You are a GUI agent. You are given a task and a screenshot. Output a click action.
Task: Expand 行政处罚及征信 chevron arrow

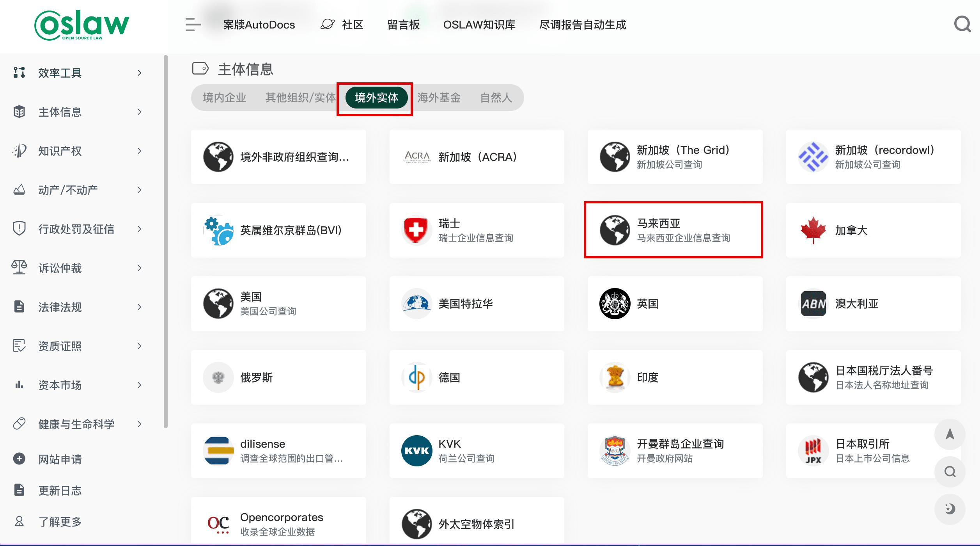click(139, 229)
